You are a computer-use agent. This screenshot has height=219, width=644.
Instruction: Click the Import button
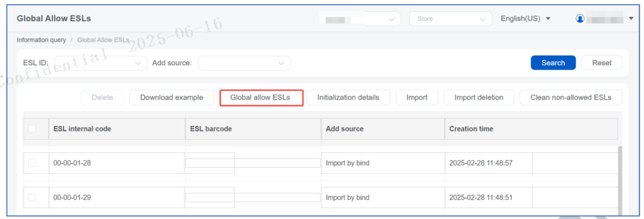click(x=417, y=98)
